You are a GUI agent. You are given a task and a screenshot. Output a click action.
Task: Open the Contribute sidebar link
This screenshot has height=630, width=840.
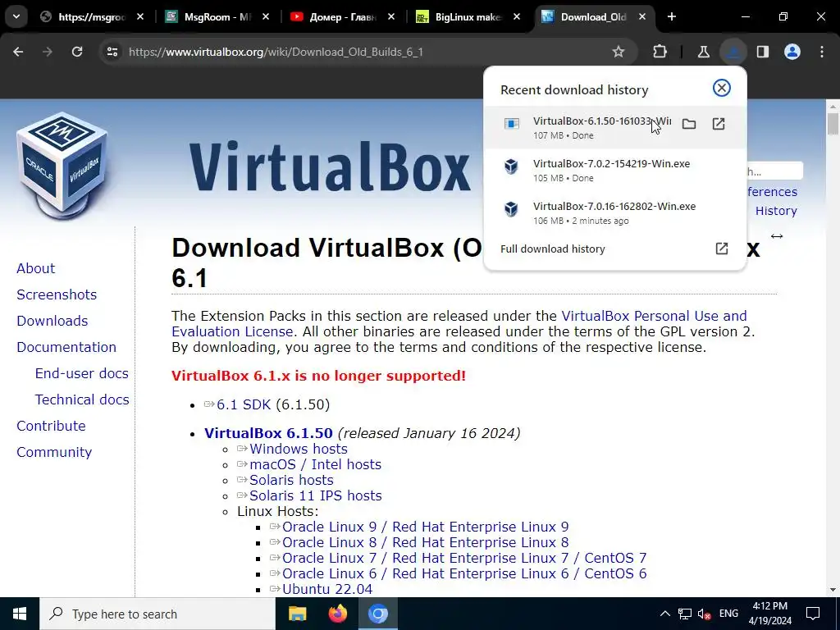(51, 426)
